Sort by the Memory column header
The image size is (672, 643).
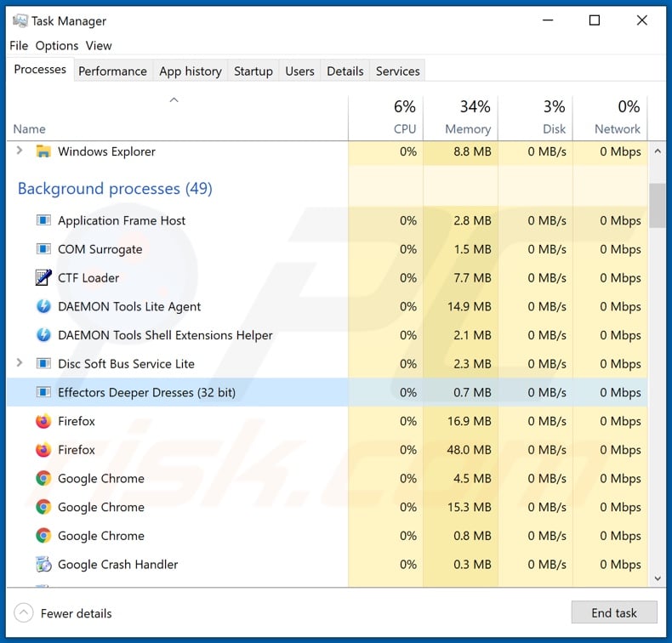tap(460, 118)
